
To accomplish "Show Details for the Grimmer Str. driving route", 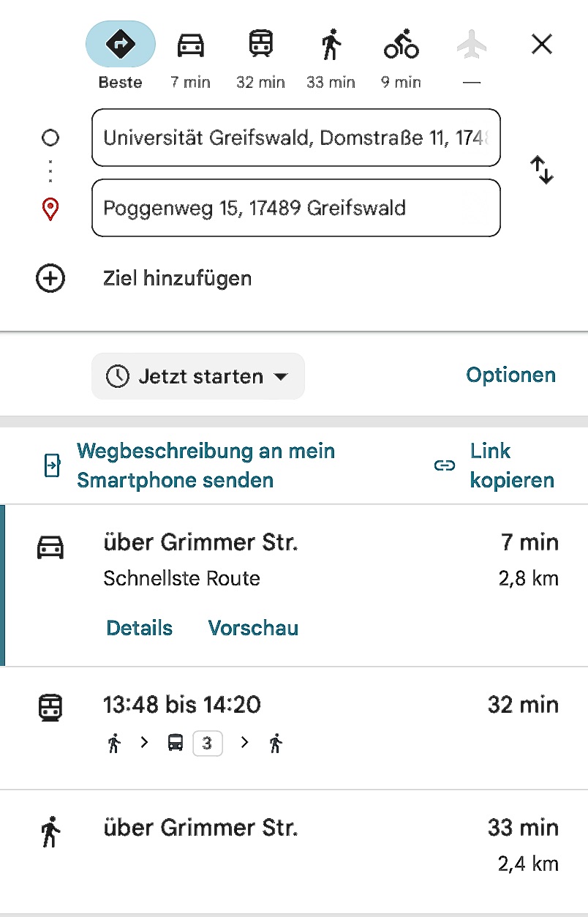I will 140,628.
